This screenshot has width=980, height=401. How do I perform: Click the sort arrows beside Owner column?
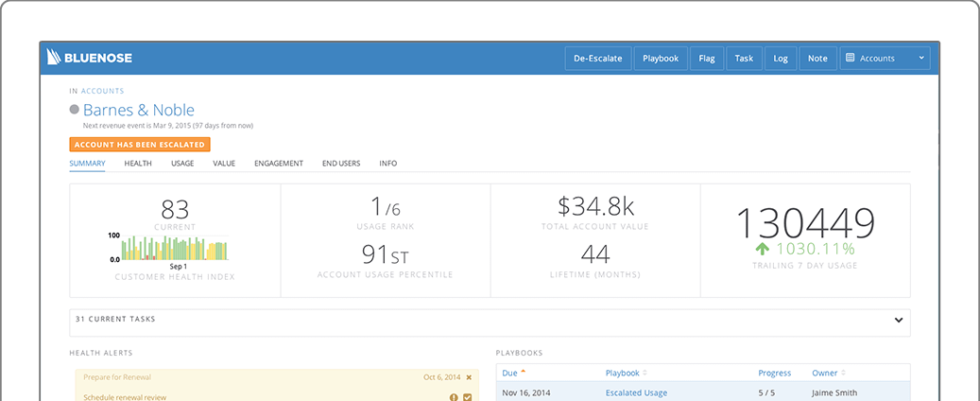click(843, 373)
